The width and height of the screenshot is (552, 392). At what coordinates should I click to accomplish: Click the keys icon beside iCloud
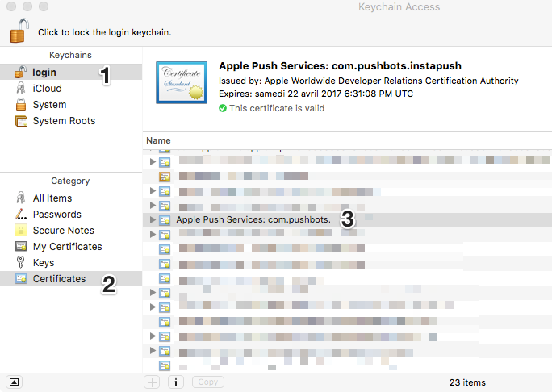tap(21, 88)
